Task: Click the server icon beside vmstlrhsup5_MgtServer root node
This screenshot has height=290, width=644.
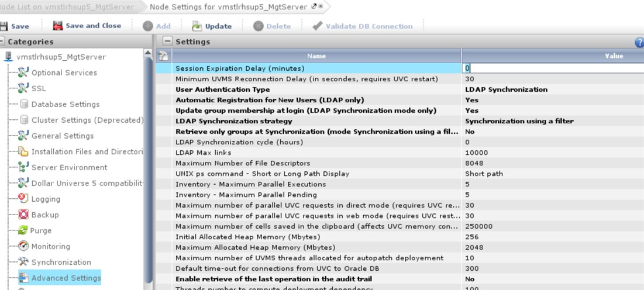Action: coord(8,57)
